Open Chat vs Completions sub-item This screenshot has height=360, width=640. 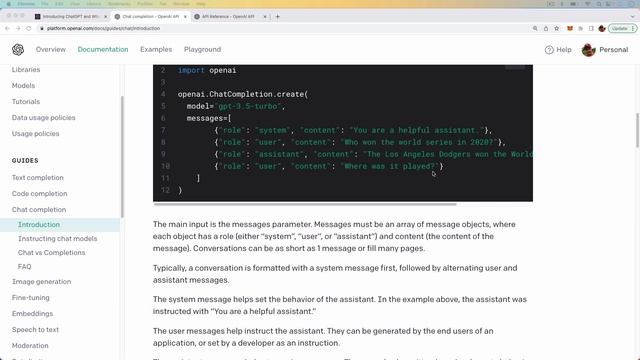[x=51, y=253]
